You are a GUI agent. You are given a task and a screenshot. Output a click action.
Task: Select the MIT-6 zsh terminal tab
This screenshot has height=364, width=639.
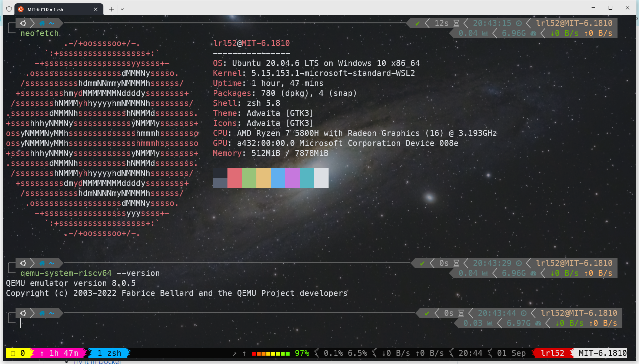pos(58,9)
